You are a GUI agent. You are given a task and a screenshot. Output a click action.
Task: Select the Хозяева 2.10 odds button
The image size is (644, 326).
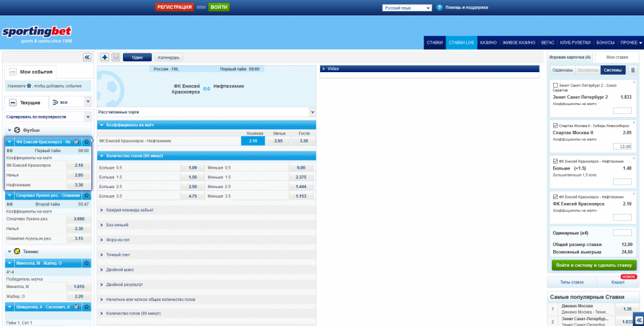[253, 141]
